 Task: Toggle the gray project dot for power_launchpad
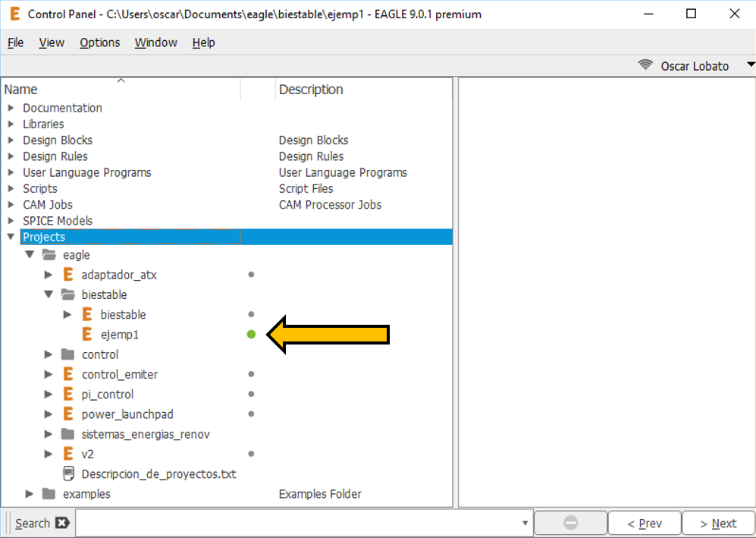(x=251, y=414)
